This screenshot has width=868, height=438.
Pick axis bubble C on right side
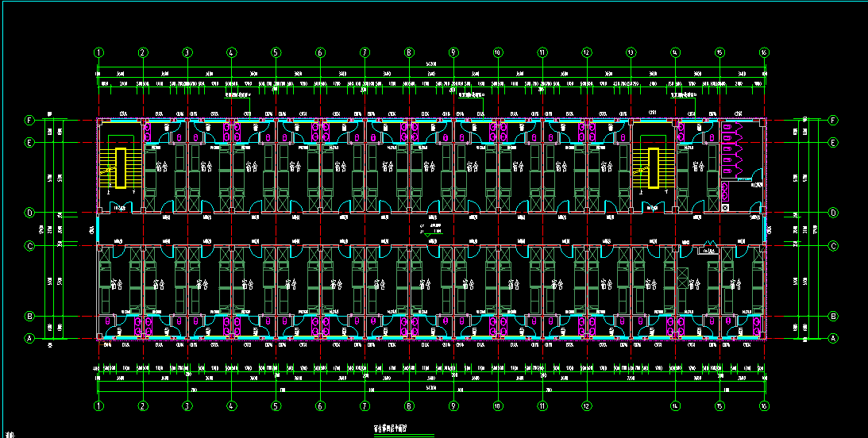[x=833, y=246]
